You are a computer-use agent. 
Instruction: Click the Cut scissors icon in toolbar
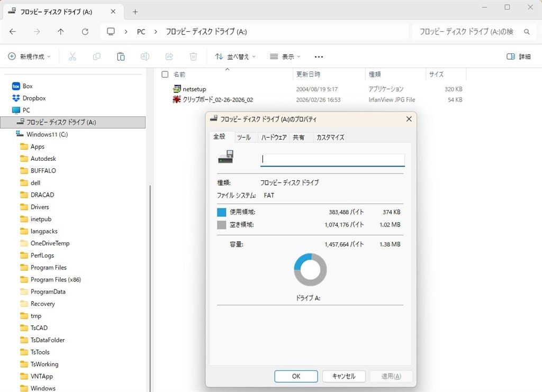coord(72,57)
